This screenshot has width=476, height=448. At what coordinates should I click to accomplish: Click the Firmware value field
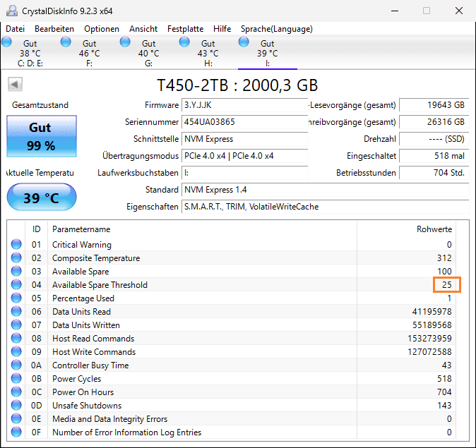point(244,105)
